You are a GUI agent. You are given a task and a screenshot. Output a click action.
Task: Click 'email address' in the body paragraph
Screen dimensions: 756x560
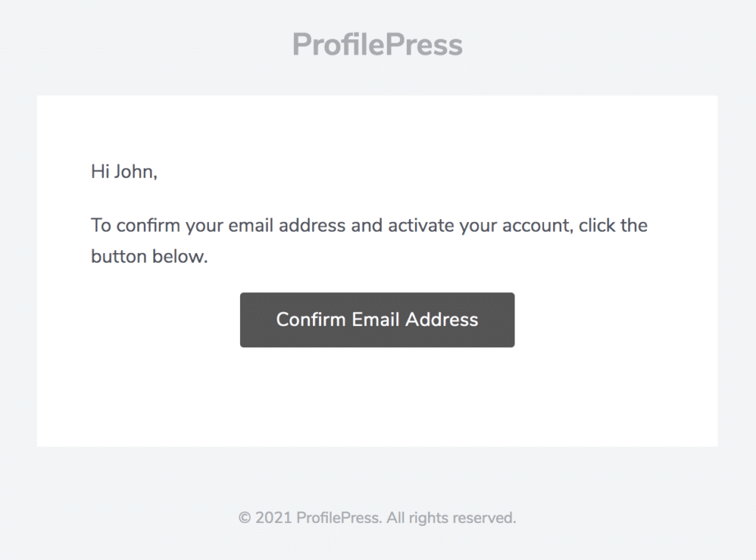click(286, 226)
